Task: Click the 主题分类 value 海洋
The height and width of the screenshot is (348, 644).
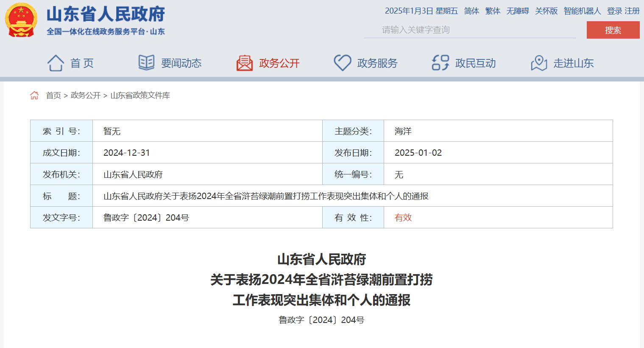Action: coord(403,131)
